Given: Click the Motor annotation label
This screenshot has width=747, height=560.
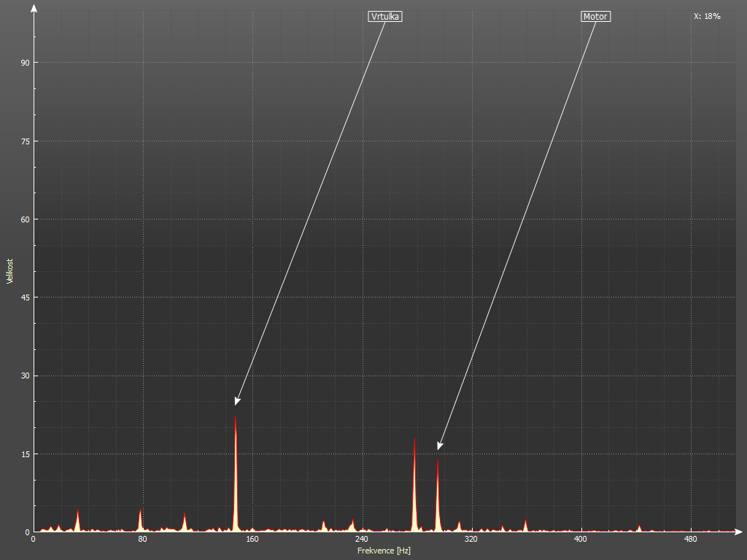Looking at the screenshot, I should click(595, 16).
